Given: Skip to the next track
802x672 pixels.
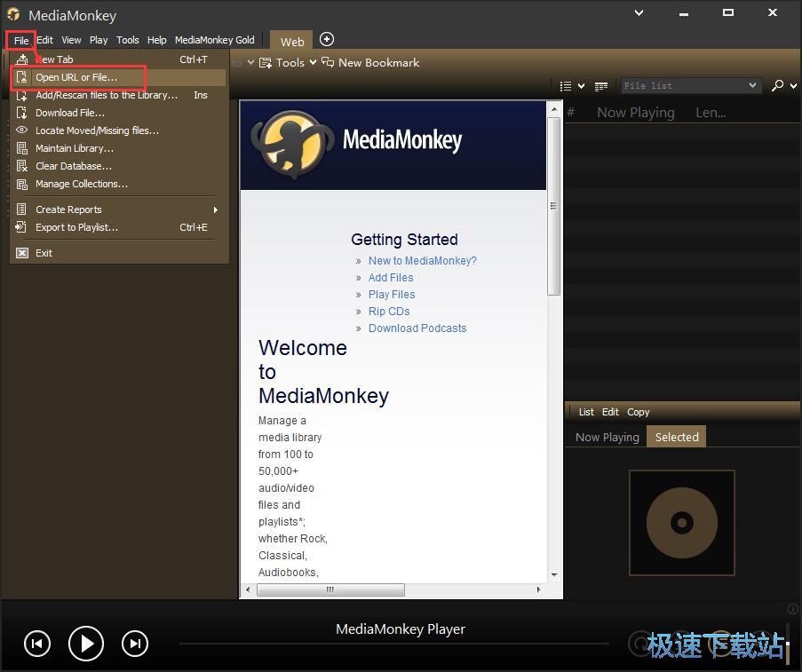Looking at the screenshot, I should pyautogui.click(x=134, y=644).
